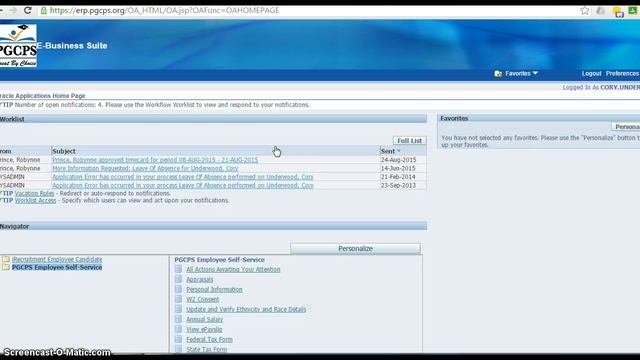Open the State Tax Form link
This screenshot has width=640, height=360.
[x=207, y=349]
